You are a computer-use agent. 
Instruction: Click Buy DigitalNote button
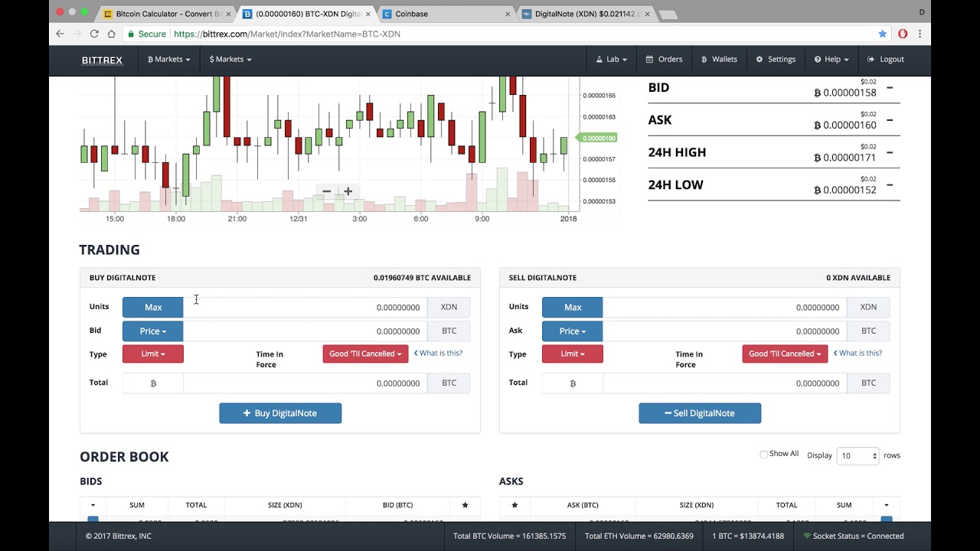[280, 413]
